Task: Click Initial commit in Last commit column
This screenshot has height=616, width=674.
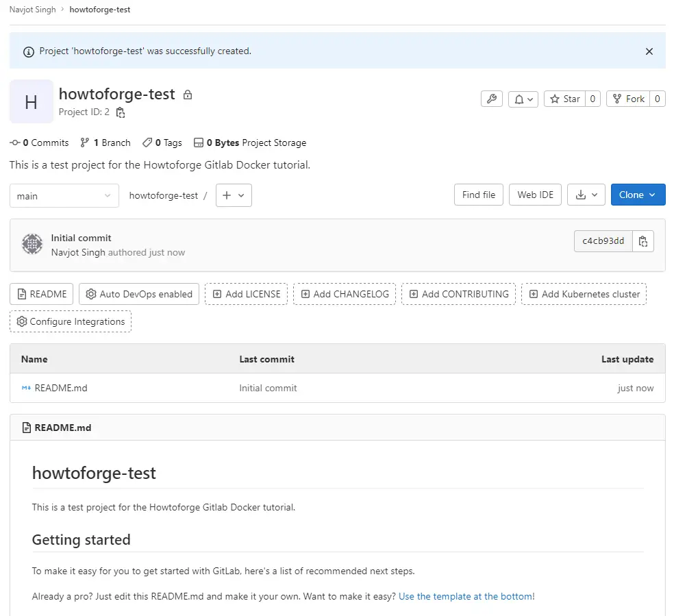Action: [x=268, y=389]
